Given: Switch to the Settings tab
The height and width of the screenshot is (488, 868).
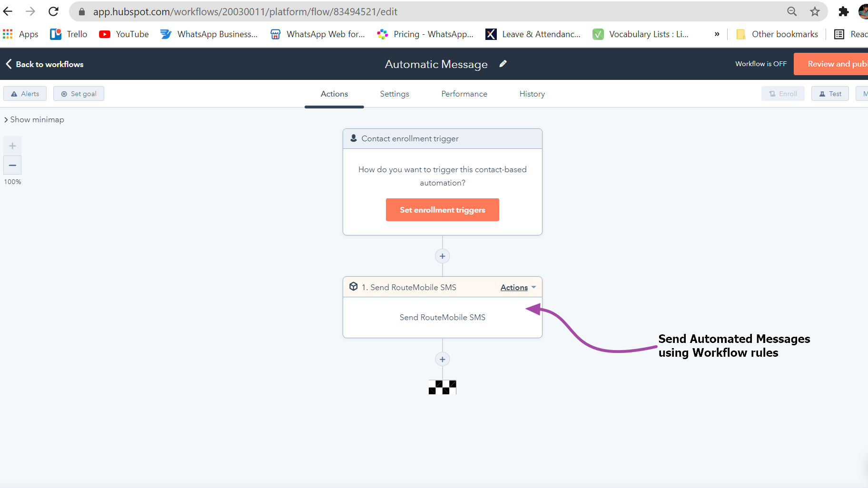Looking at the screenshot, I should coord(394,94).
